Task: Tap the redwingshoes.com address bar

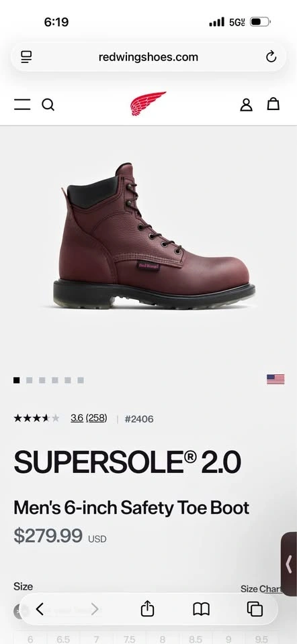Action: coord(148,56)
